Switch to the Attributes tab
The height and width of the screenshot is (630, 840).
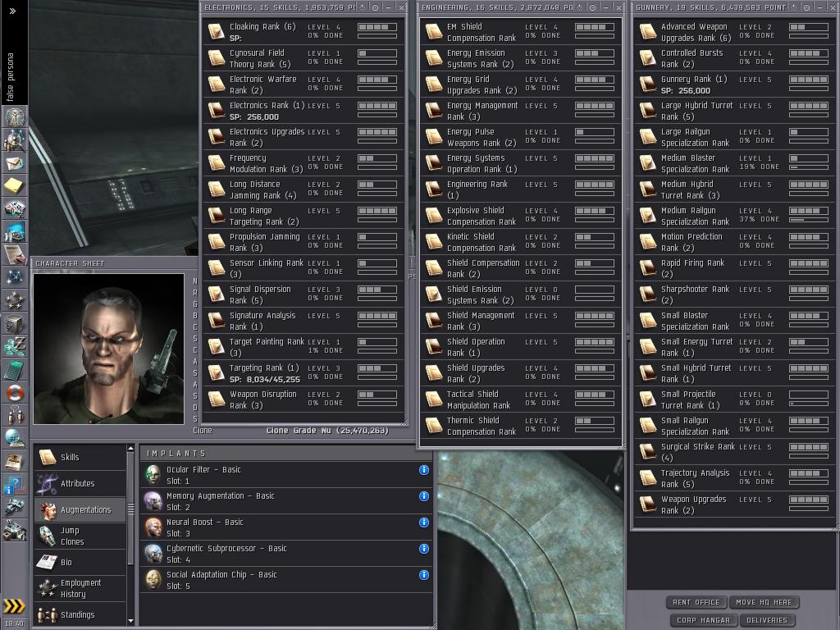point(80,483)
